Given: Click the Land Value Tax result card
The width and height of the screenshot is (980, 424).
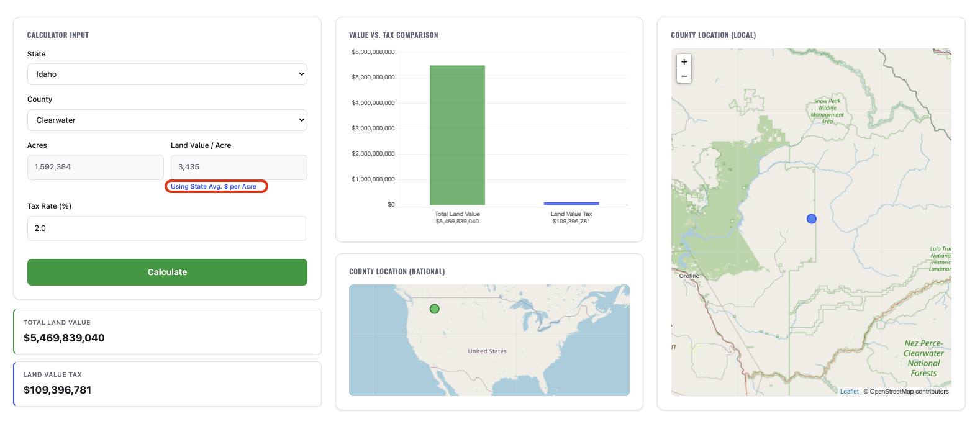Looking at the screenshot, I should 167,384.
